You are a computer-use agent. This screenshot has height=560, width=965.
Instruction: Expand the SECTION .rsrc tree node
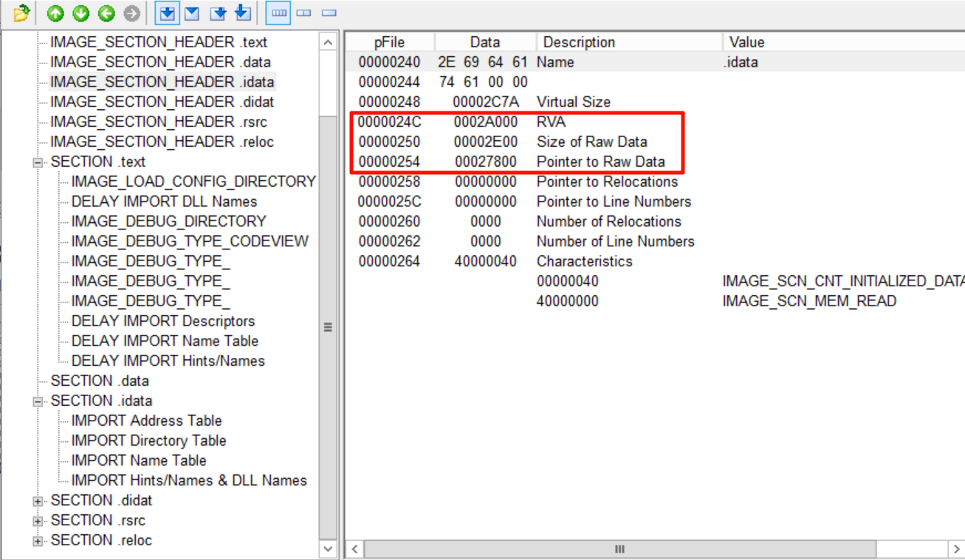coord(38,521)
